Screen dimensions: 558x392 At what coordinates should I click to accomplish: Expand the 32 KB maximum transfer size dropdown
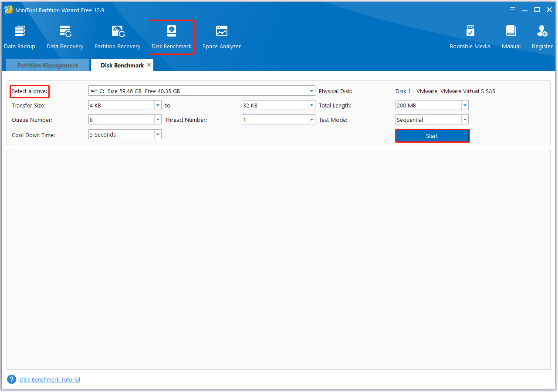(x=311, y=105)
